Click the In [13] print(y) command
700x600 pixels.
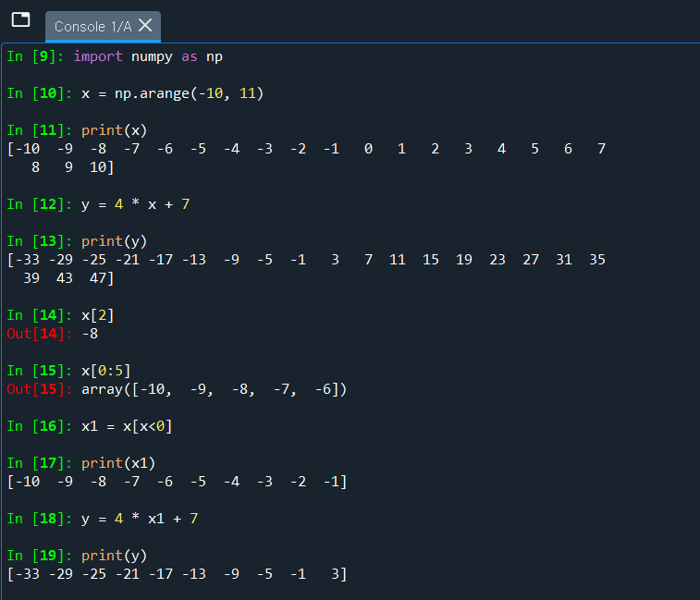pyautogui.click(x=114, y=241)
